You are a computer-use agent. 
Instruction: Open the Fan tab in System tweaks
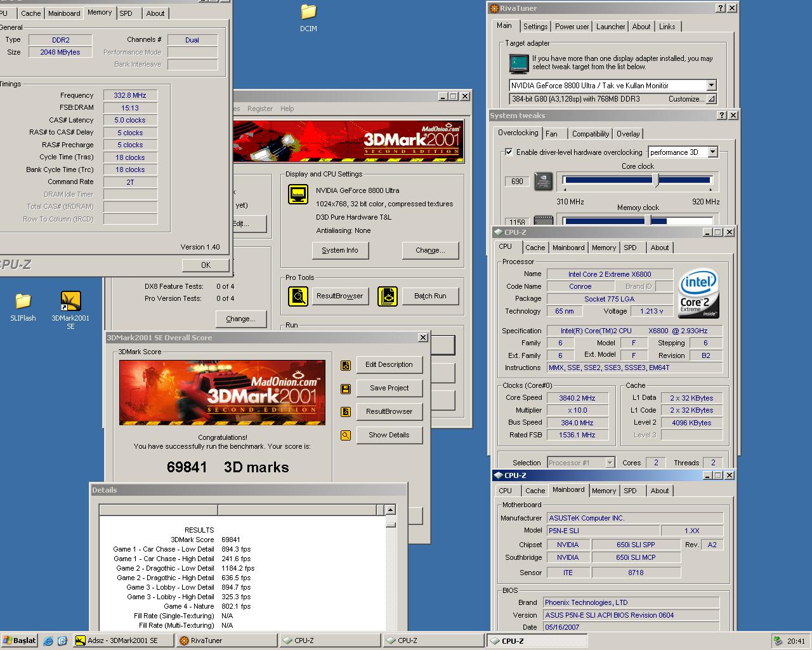tap(552, 134)
